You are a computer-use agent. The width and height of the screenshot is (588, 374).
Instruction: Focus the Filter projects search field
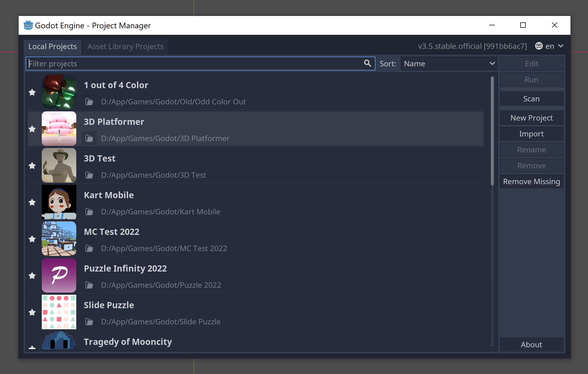200,64
